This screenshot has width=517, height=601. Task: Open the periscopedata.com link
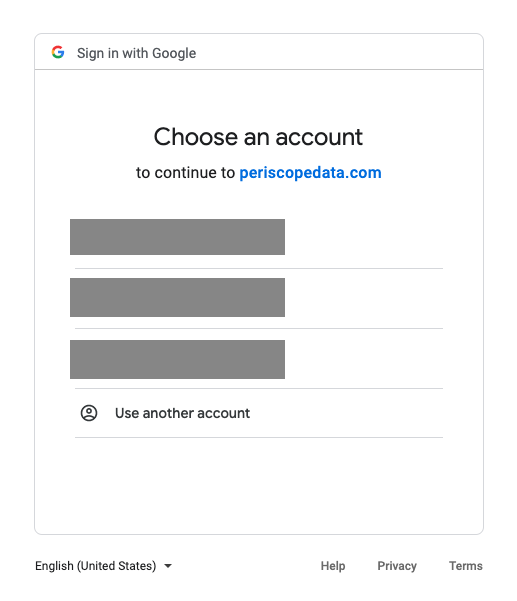pos(310,172)
